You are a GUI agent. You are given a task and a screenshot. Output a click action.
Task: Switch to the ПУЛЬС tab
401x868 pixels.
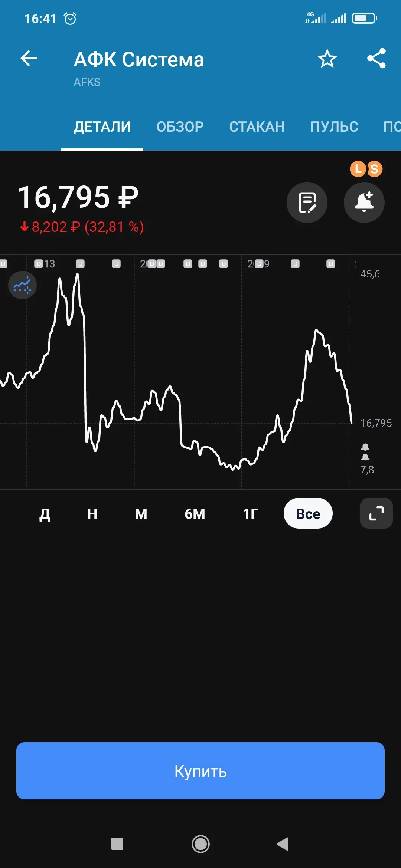pyautogui.click(x=334, y=127)
